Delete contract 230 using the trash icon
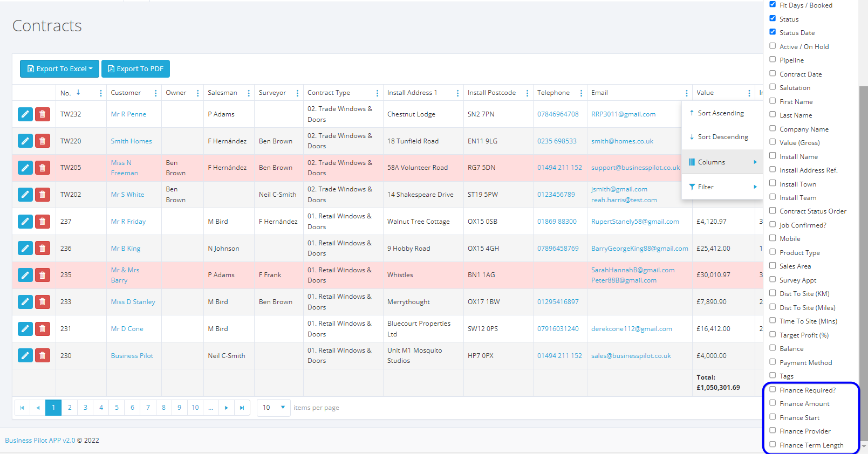868x454 pixels. [x=42, y=356]
